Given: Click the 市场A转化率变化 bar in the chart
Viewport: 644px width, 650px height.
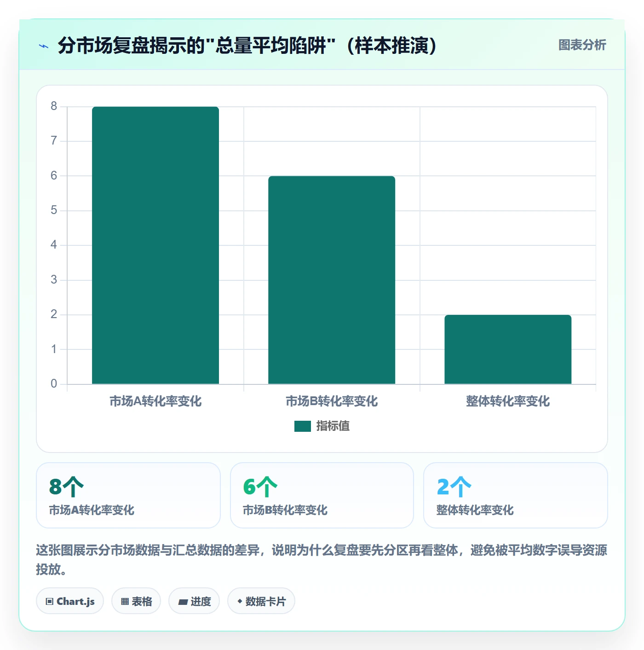Looking at the screenshot, I should tap(155, 245).
